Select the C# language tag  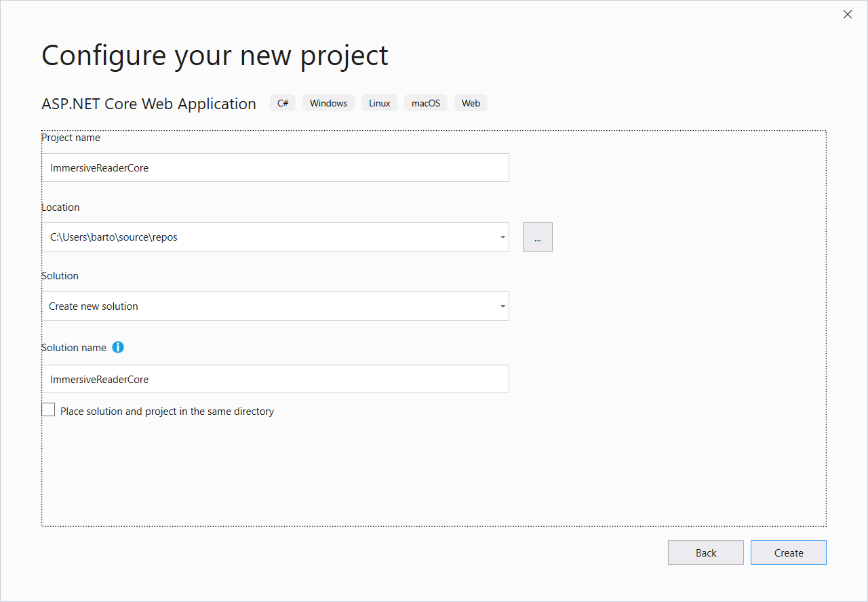pyautogui.click(x=283, y=103)
